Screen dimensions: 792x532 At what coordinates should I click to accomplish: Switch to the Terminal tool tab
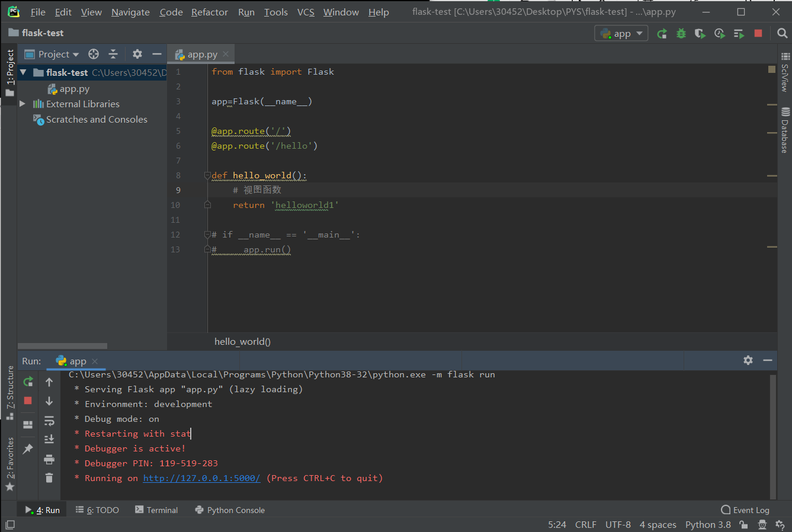[x=156, y=510]
